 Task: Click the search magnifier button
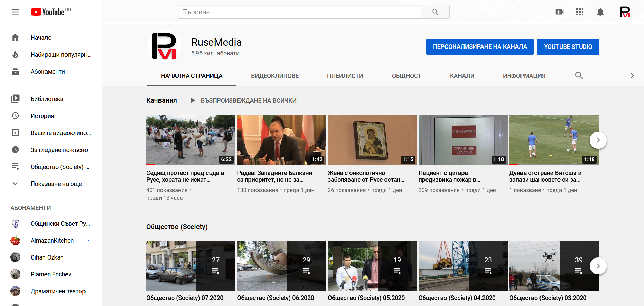(x=435, y=12)
